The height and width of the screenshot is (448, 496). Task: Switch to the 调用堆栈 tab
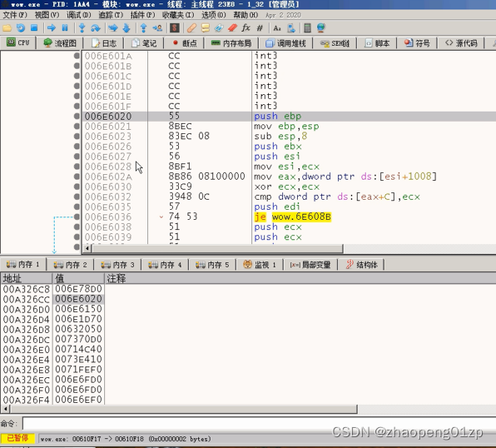286,43
